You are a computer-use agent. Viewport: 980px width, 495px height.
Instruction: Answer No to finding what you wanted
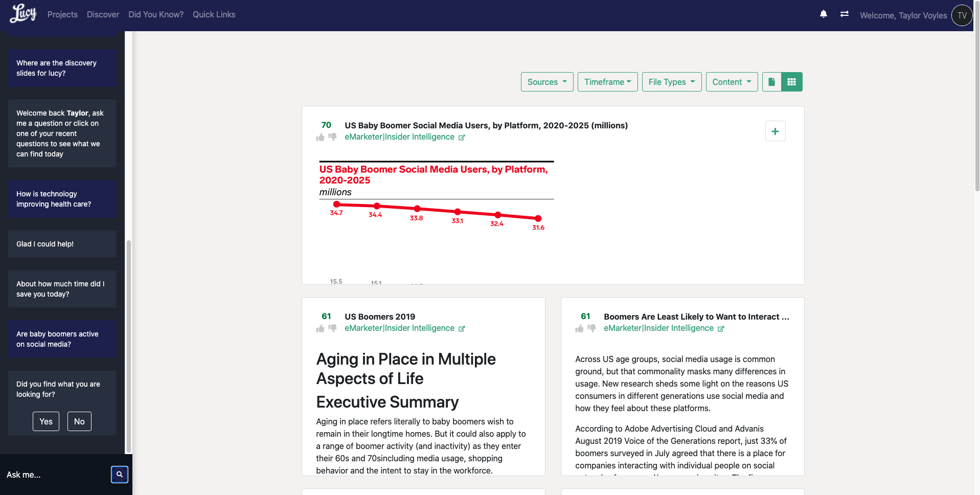79,421
